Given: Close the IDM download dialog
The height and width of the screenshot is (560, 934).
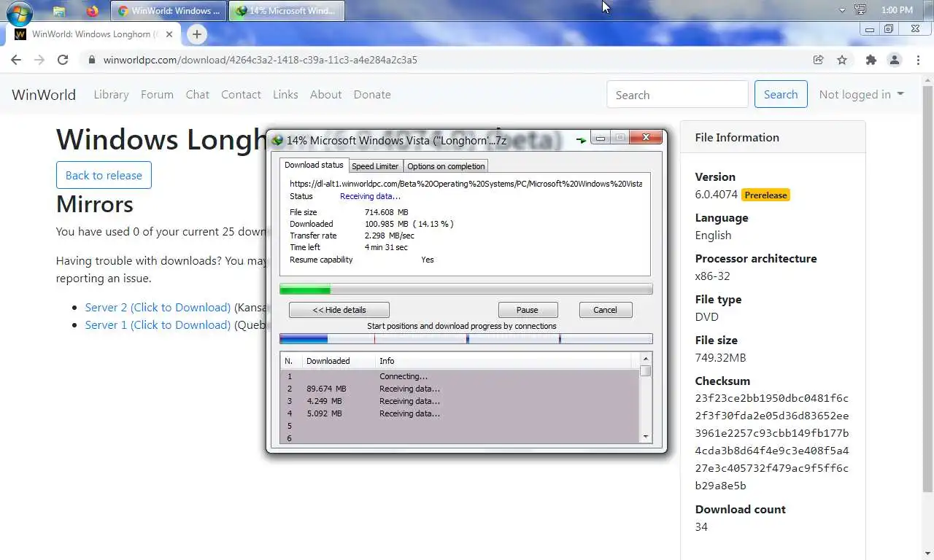Looking at the screenshot, I should [x=645, y=138].
